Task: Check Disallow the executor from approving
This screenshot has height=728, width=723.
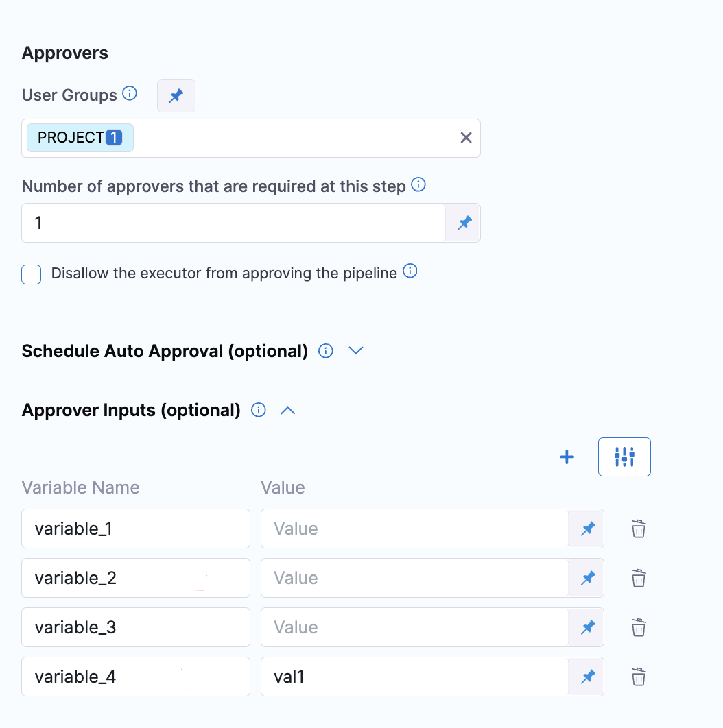Action: 32,275
